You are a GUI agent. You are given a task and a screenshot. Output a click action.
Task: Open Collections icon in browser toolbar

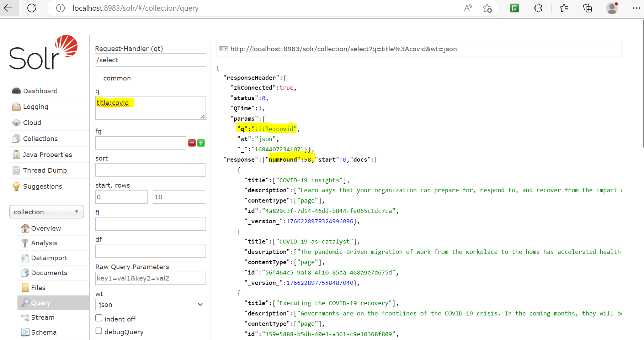pyautogui.click(x=587, y=8)
